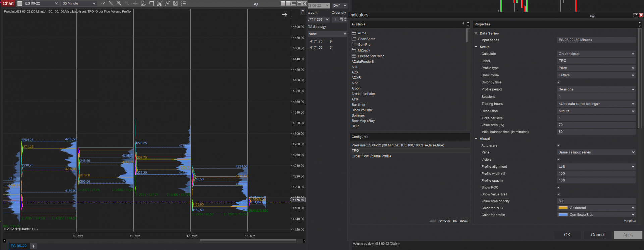Select the ES 06-22 chart tab
Viewport: 644px width, 250px height.
[18, 246]
